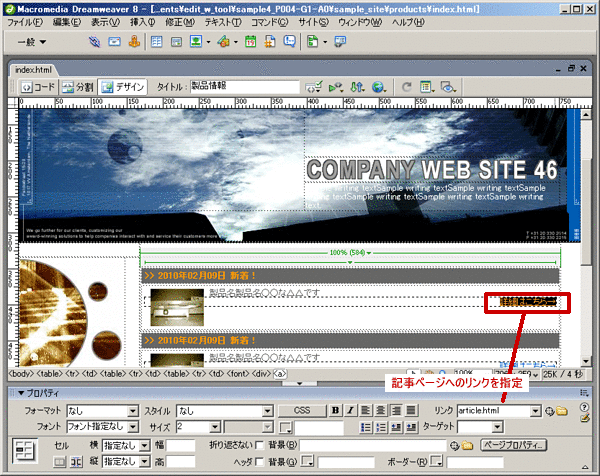Screen dimensions: 600x476
Task: Open templates icon in Insert bar
Action: 313,41
